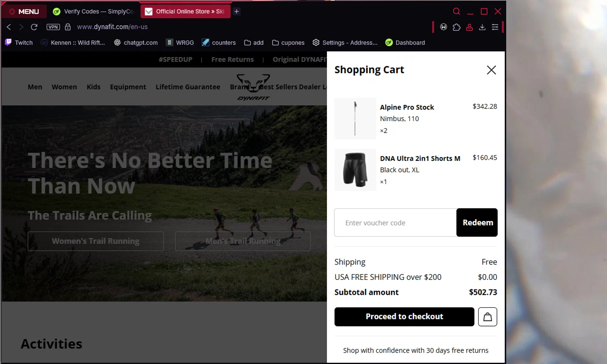The image size is (607, 364).
Task: Click the Dynafit snow leopard logo
Action: (x=253, y=87)
